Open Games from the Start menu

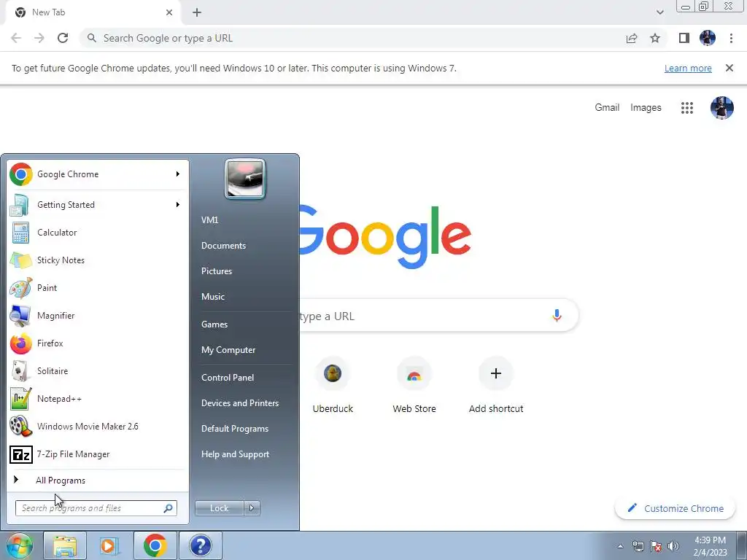tap(214, 324)
